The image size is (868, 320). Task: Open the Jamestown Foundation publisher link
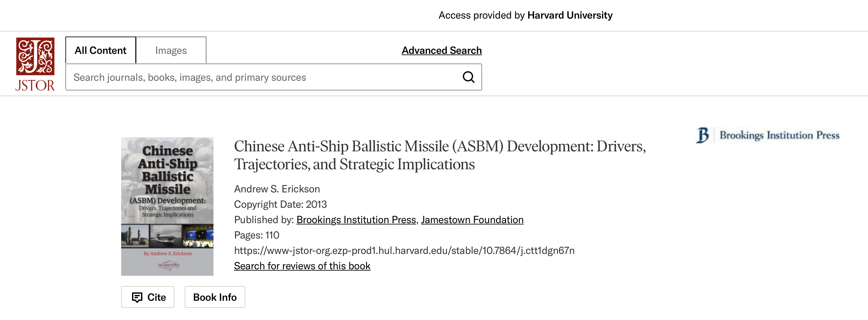point(472,220)
